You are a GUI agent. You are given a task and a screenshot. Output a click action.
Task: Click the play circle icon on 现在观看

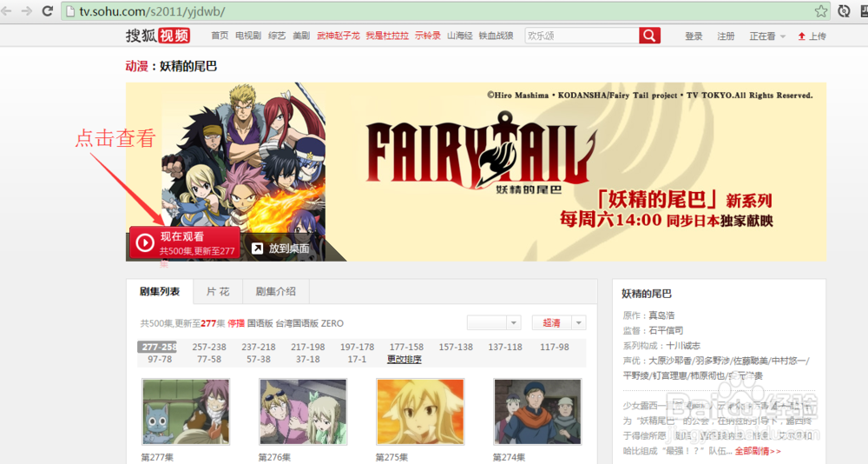(145, 242)
